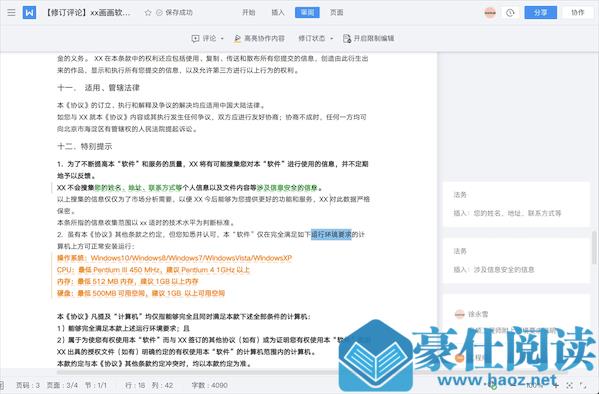This screenshot has width=599, height=394.
Task: Toggle 高亮协作内容 highlight option
Action: (x=259, y=38)
